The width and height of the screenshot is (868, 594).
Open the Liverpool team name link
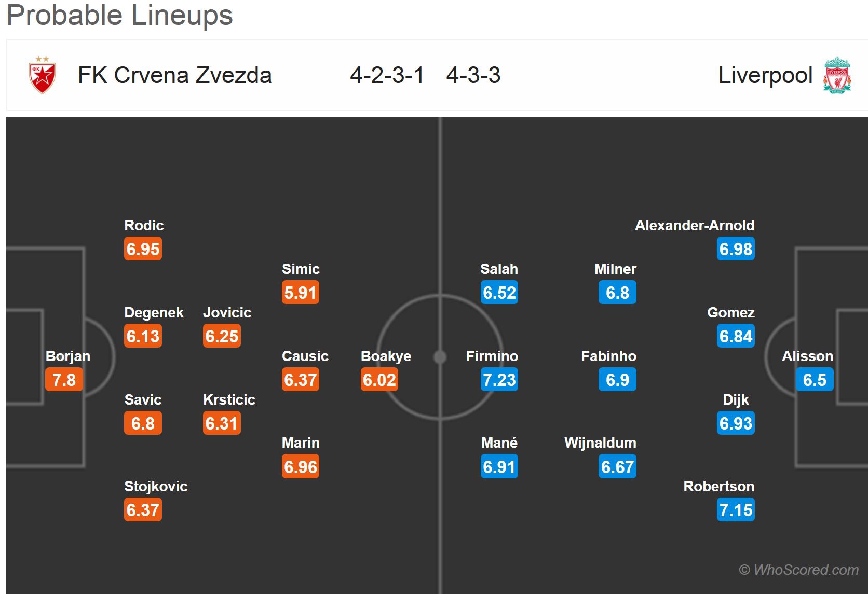tap(765, 75)
